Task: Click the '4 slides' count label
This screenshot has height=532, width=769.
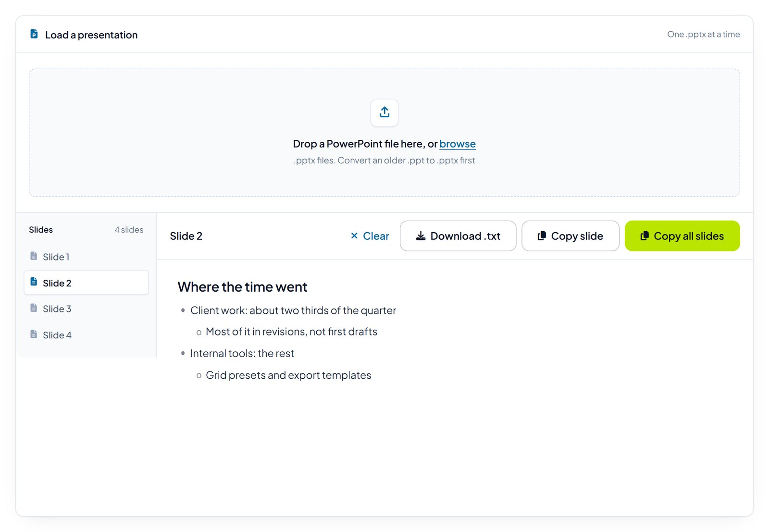Action: 129,230
